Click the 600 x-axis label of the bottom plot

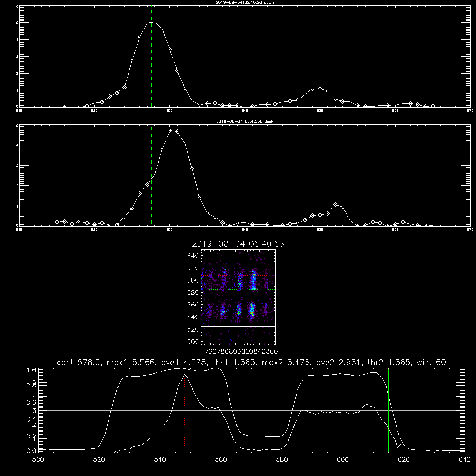tap(343, 460)
